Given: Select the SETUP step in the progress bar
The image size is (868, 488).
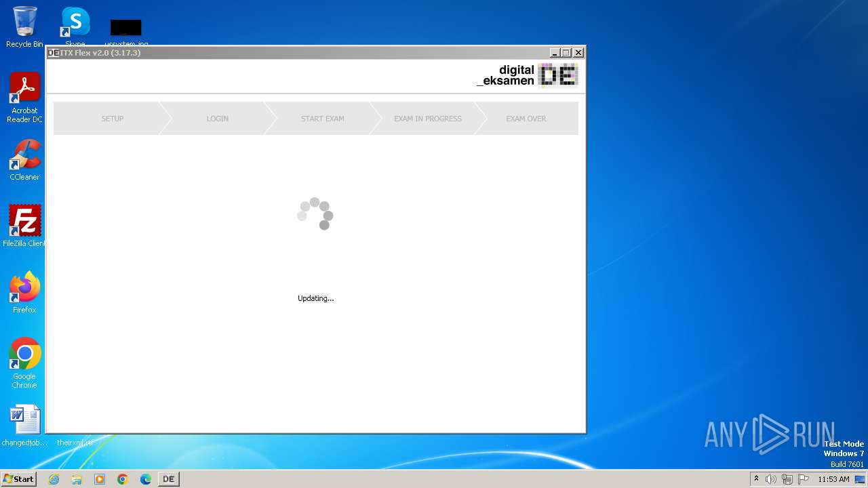Looking at the screenshot, I should click(x=113, y=119).
